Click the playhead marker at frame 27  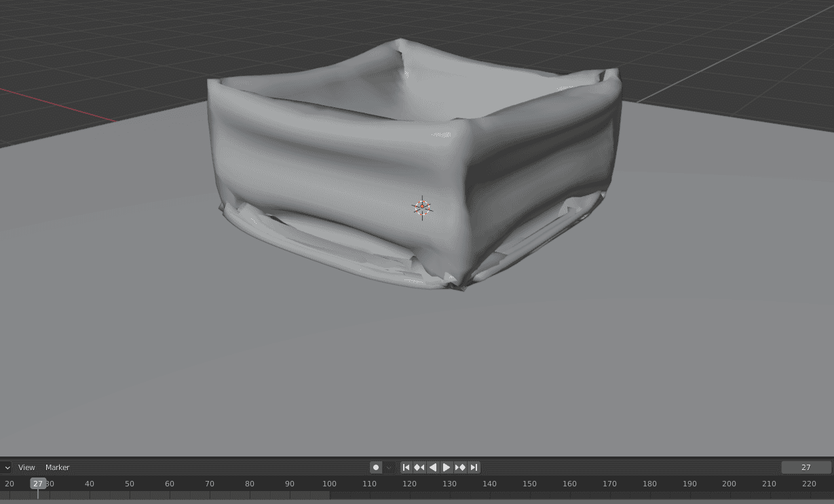tap(38, 484)
